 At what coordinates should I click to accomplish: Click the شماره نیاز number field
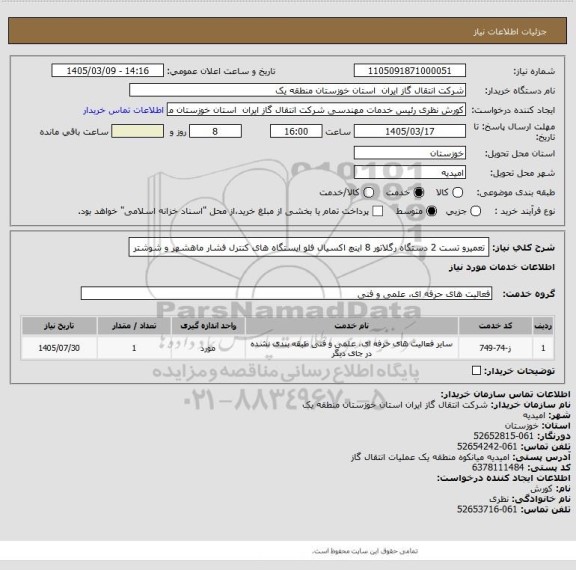pos(410,71)
